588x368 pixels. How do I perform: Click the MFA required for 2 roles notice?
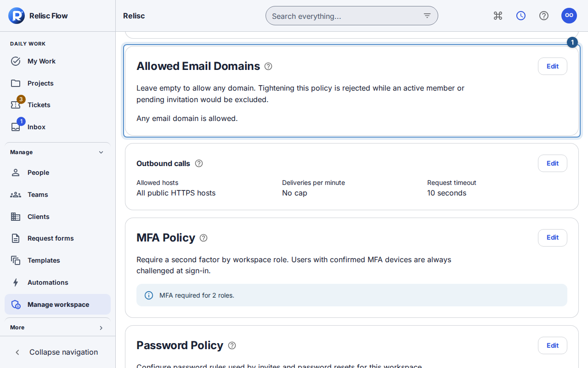[352, 295]
